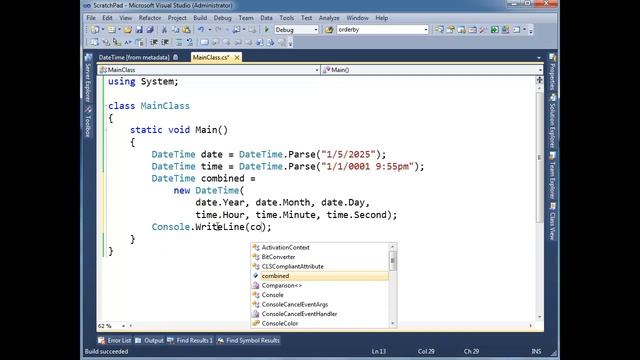Open the Toolbox side panel tab
The width and height of the screenshot is (640, 360).
(88, 122)
